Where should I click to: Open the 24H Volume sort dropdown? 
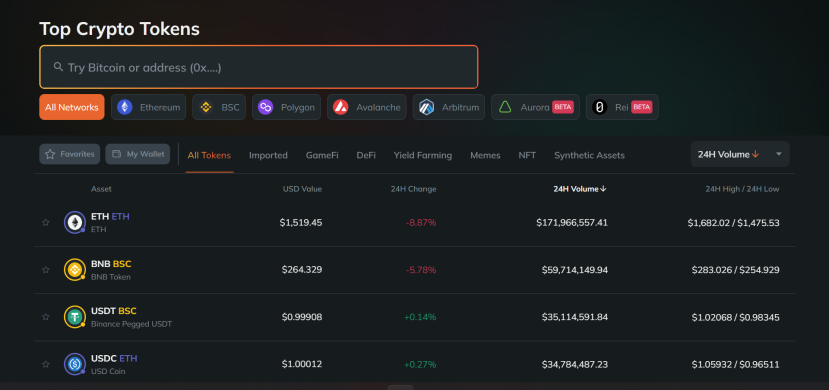pyautogui.click(x=740, y=154)
